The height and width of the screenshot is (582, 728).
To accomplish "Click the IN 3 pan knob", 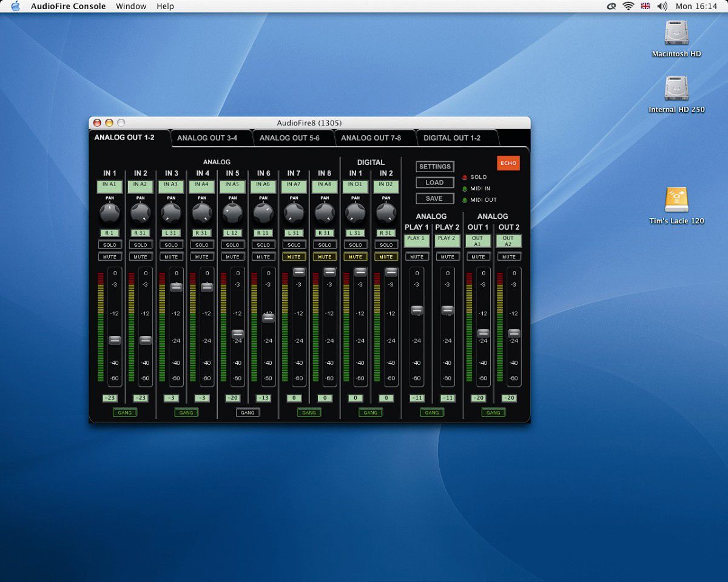I will click(x=171, y=213).
